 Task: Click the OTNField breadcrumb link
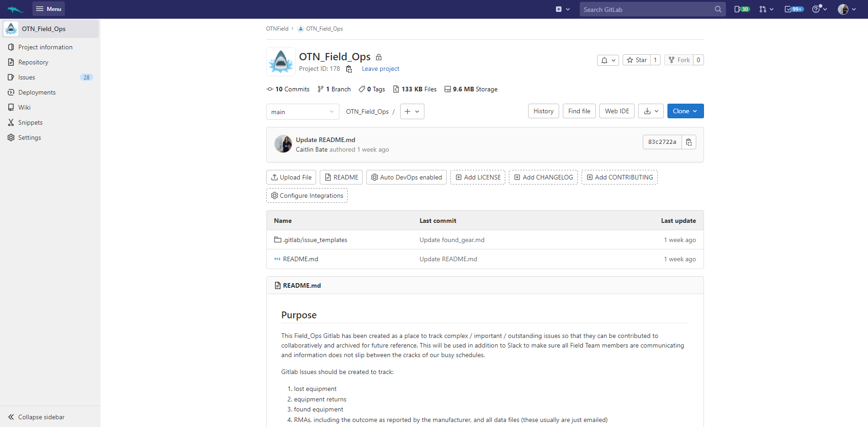tap(277, 29)
